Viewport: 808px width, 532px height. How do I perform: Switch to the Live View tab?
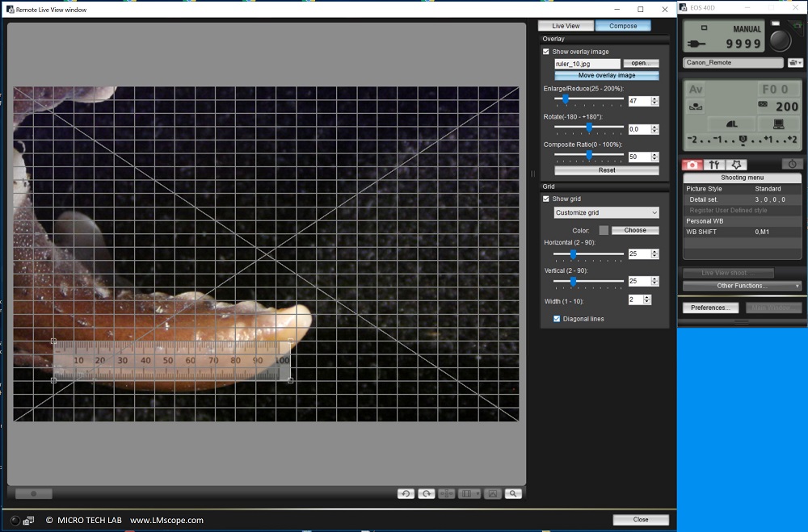tap(566, 25)
